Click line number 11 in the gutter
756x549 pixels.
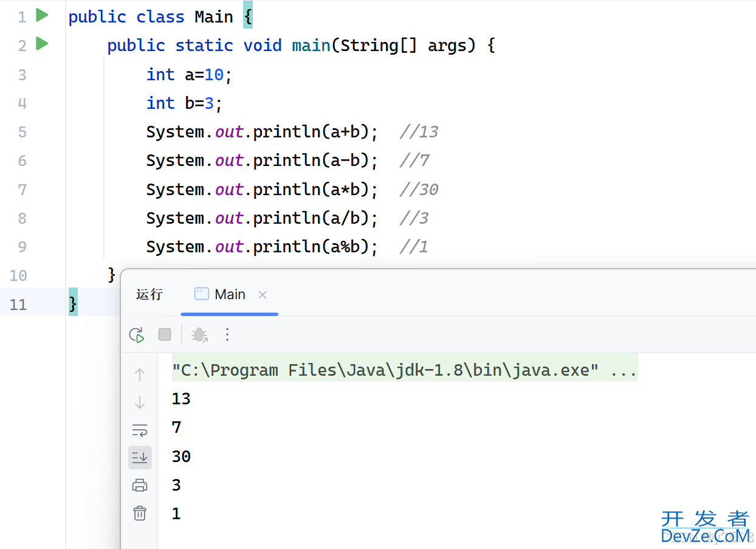coord(18,304)
